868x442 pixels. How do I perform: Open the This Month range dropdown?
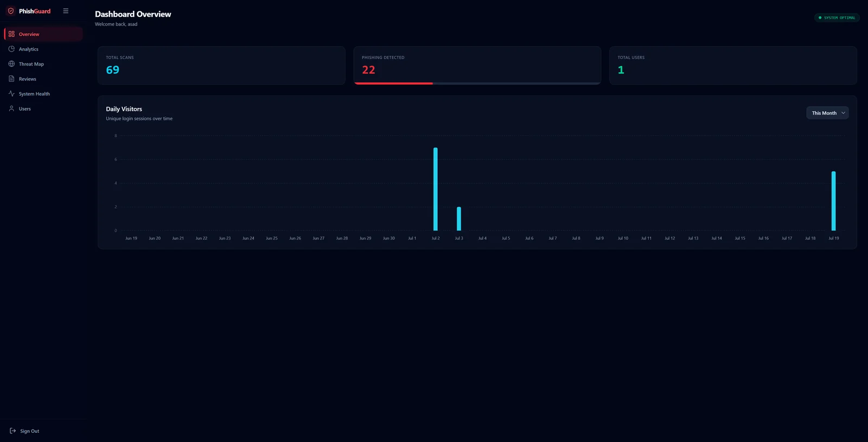click(x=827, y=113)
